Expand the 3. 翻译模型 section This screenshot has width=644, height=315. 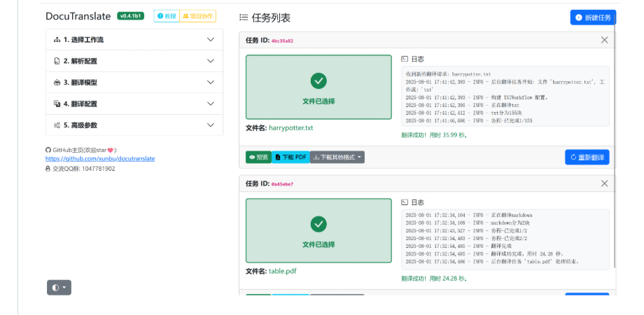click(134, 83)
